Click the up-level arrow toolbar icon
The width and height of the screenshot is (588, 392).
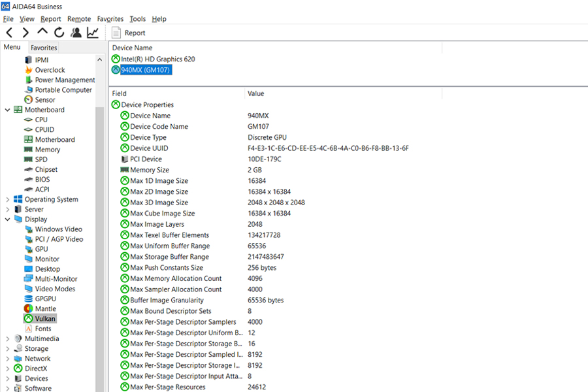(42, 32)
